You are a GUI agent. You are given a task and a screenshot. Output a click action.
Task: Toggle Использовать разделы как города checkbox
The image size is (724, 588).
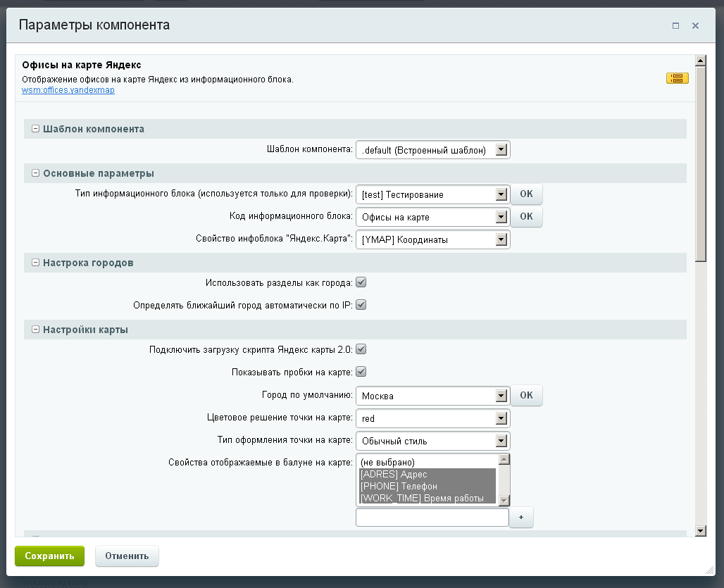[361, 282]
